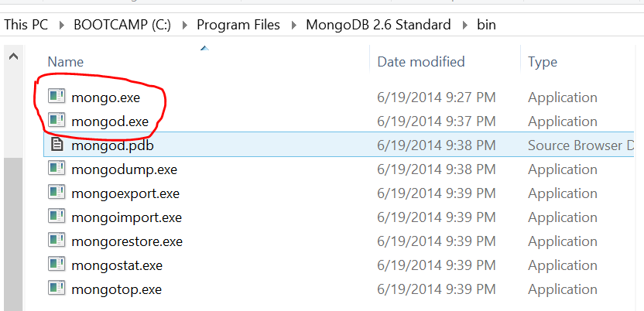Sort by the Date modified column
644x311 pixels.
click(x=420, y=62)
